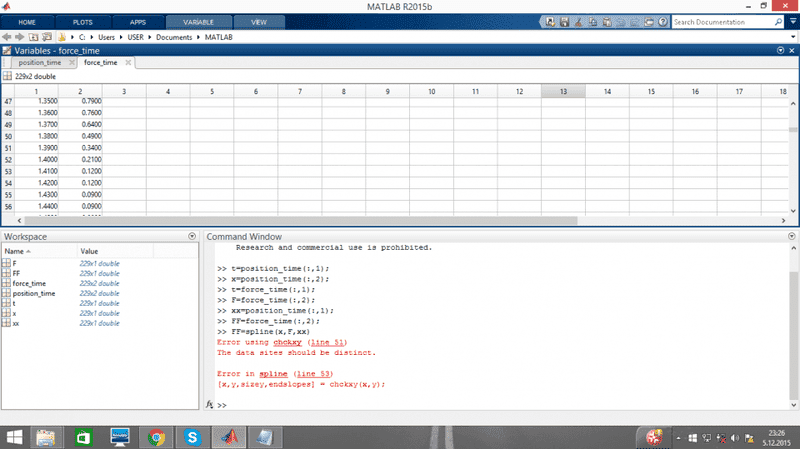Image resolution: width=800 pixels, height=449 pixels.
Task: Click the Value column header in Workspace
Action: [x=115, y=251]
